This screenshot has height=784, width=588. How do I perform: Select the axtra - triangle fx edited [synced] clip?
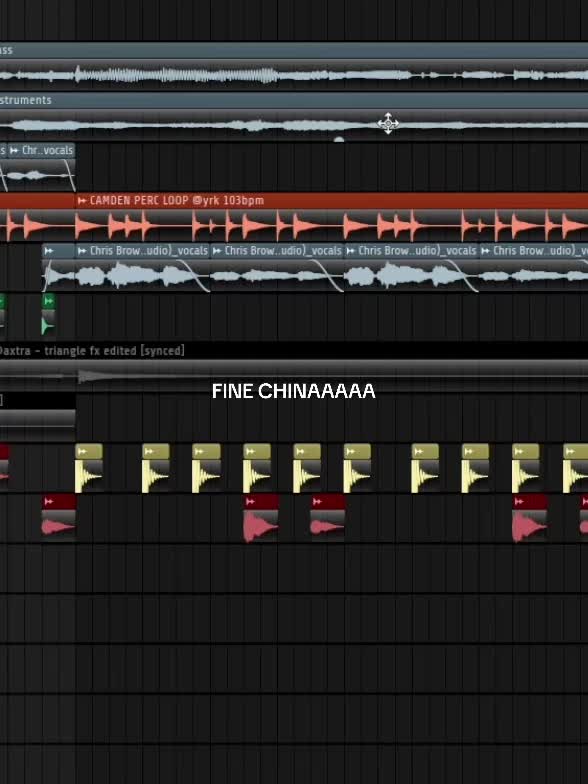point(92,351)
